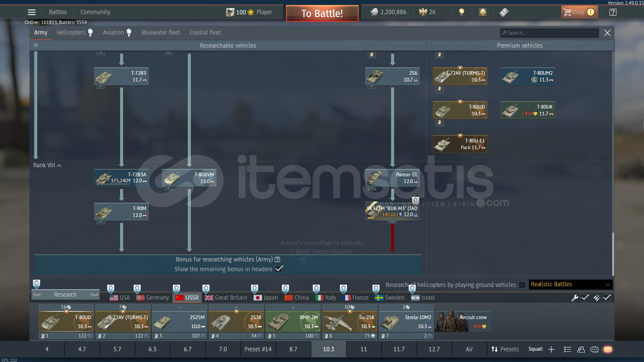644x362 pixels.
Task: Click the Recruit crew button
Action: pos(463,321)
